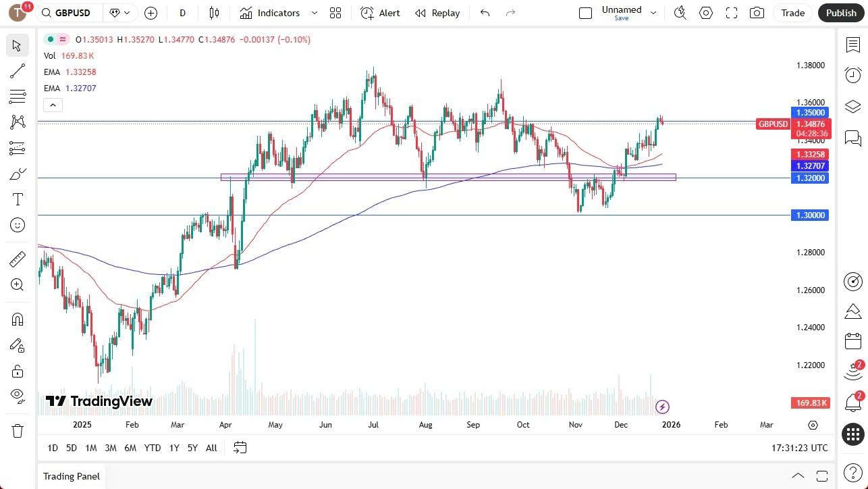Toggle stay in drawing mode pencil-lock
The height and width of the screenshot is (489, 868).
17,346
